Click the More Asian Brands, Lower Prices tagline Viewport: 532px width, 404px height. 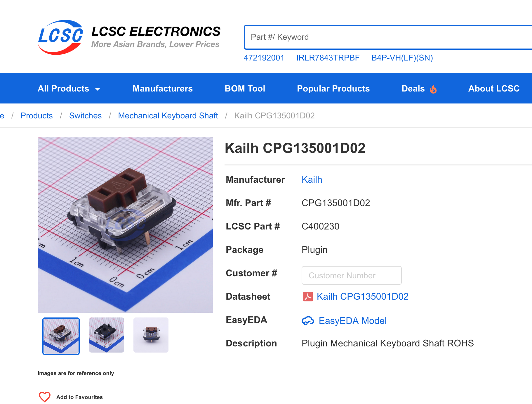click(x=155, y=44)
